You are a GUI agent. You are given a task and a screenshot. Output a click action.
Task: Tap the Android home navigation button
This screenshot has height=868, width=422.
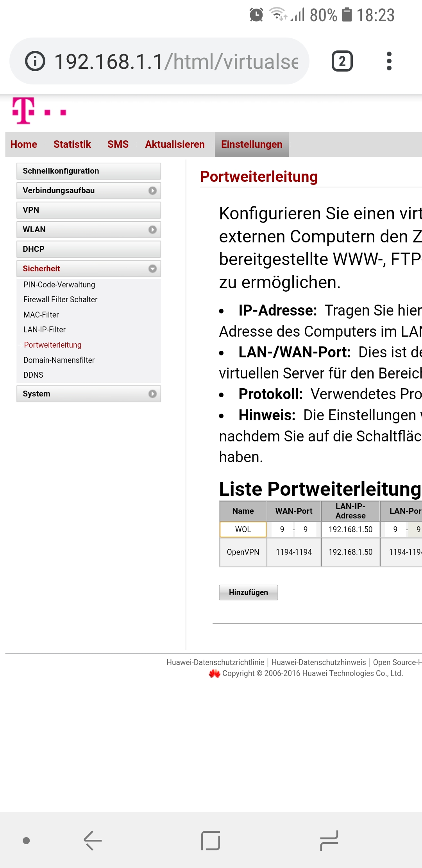(211, 841)
